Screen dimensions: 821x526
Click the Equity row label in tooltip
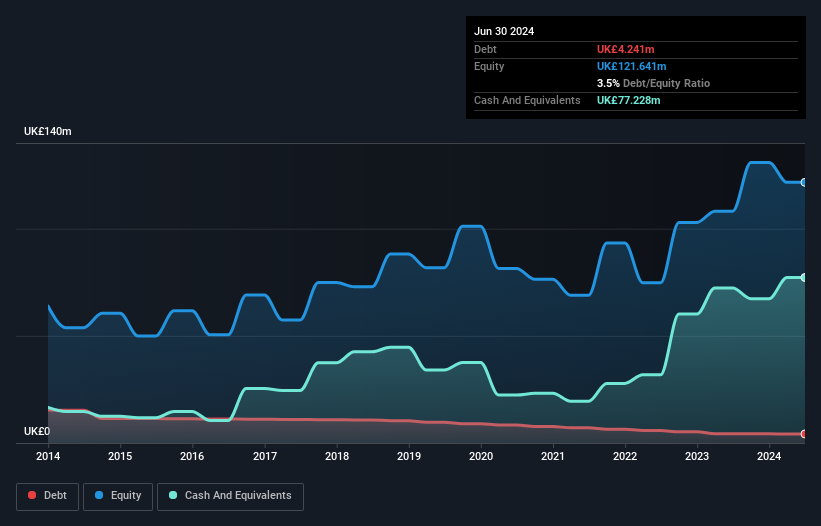point(489,66)
